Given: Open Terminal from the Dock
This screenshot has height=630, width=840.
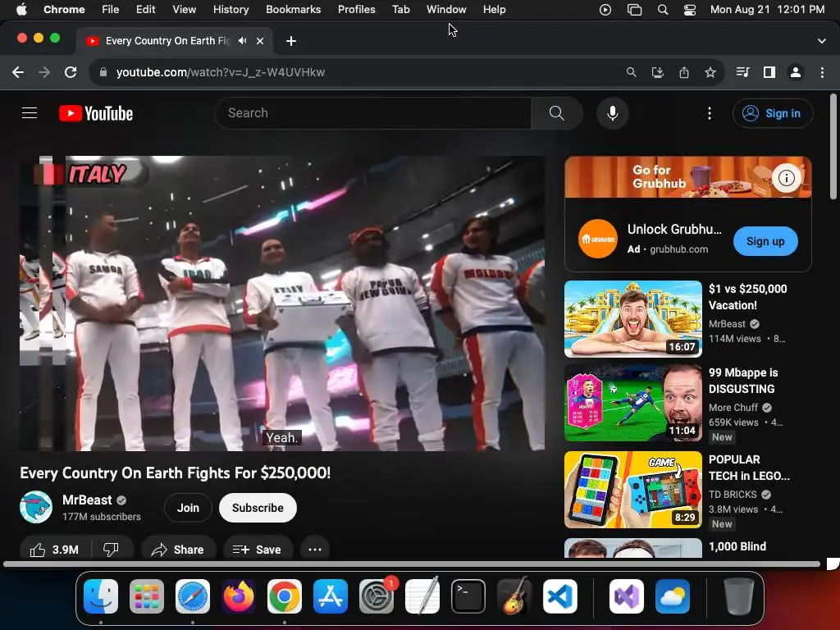Looking at the screenshot, I should (468, 596).
